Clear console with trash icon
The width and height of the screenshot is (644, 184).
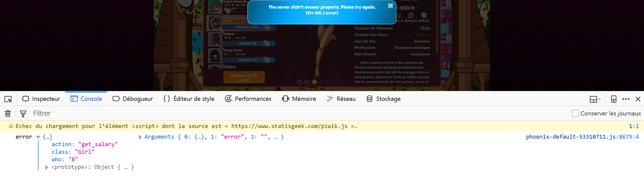8,113
